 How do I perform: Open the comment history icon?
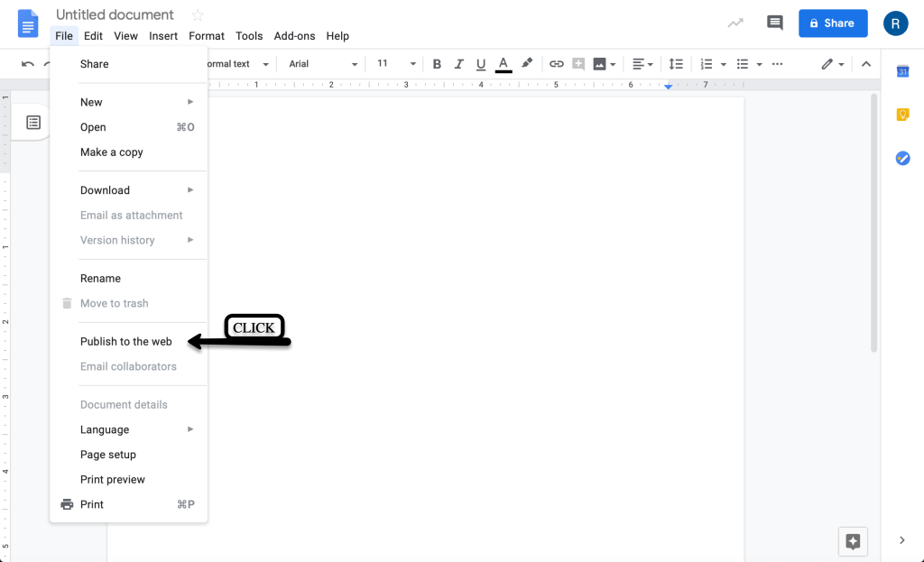[x=774, y=23]
